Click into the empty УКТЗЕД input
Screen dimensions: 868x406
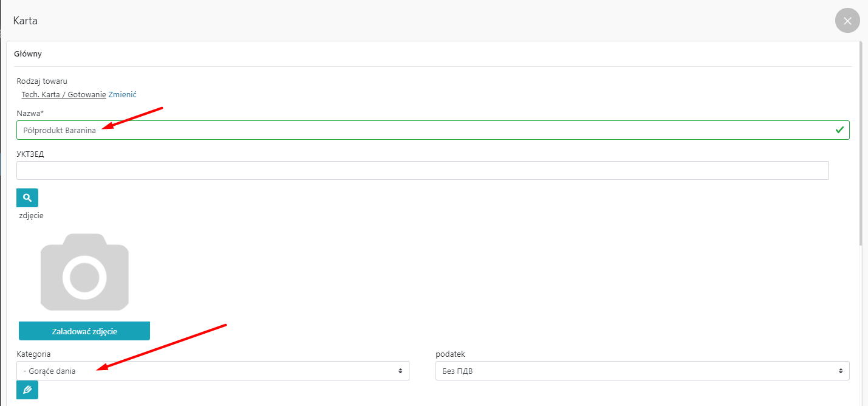point(422,171)
